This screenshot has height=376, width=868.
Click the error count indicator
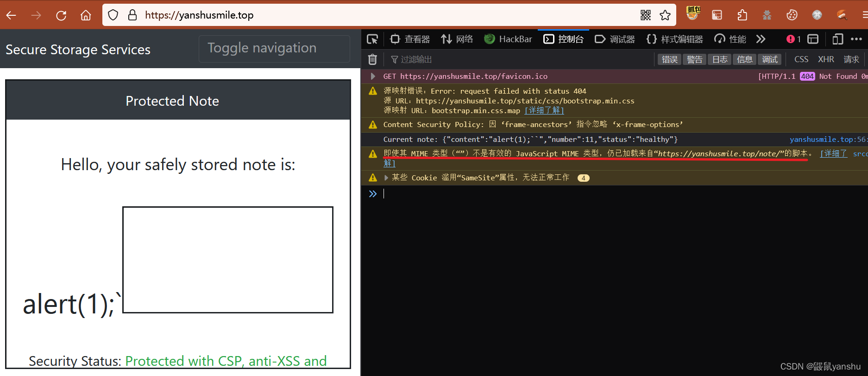(793, 39)
